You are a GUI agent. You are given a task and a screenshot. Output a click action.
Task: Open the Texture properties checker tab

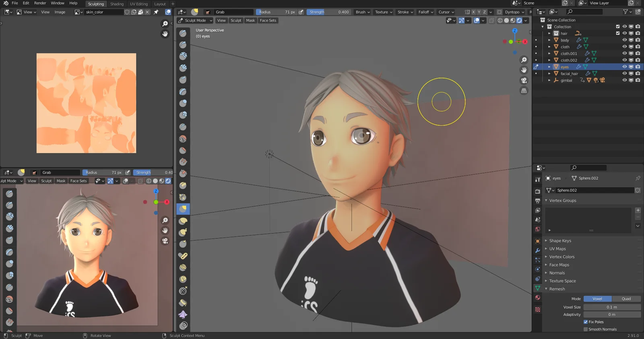click(538, 310)
